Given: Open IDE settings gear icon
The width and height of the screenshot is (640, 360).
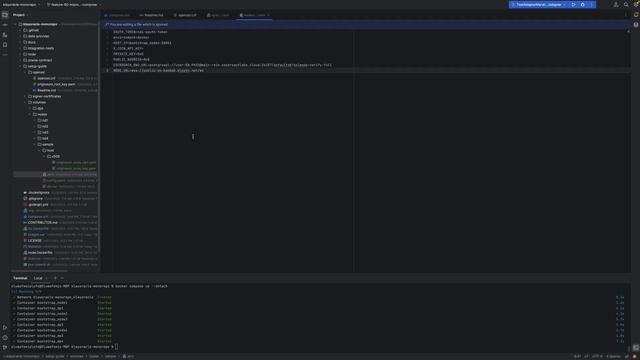Looking at the screenshot, I should tap(636, 4).
